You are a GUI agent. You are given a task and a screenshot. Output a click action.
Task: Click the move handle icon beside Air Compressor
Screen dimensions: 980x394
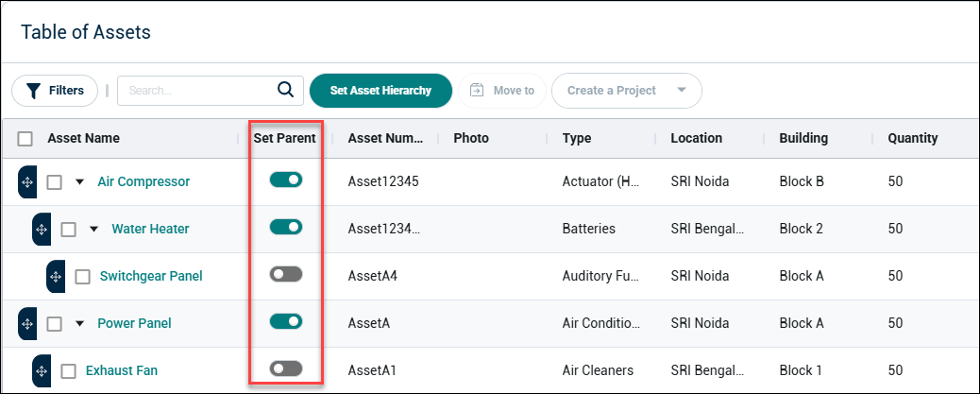pyautogui.click(x=27, y=182)
